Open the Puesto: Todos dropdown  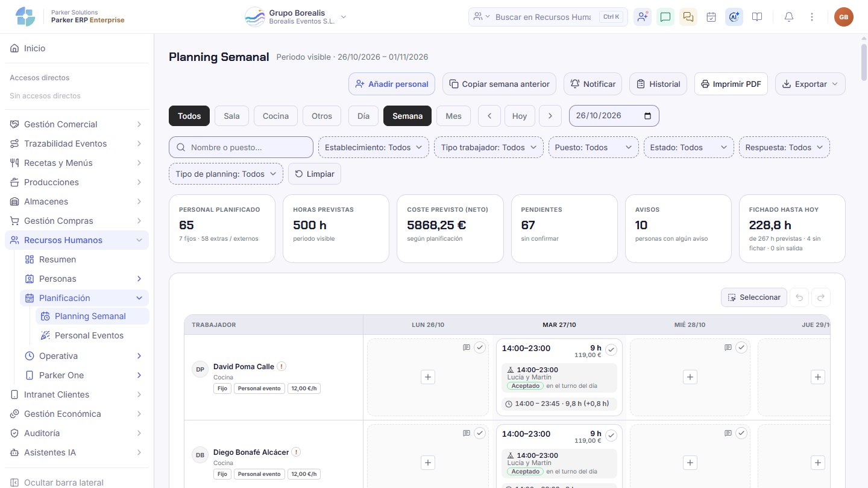(593, 147)
